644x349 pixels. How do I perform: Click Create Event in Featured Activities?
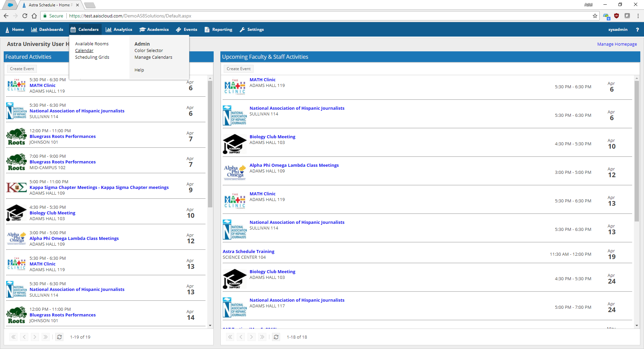click(x=22, y=69)
